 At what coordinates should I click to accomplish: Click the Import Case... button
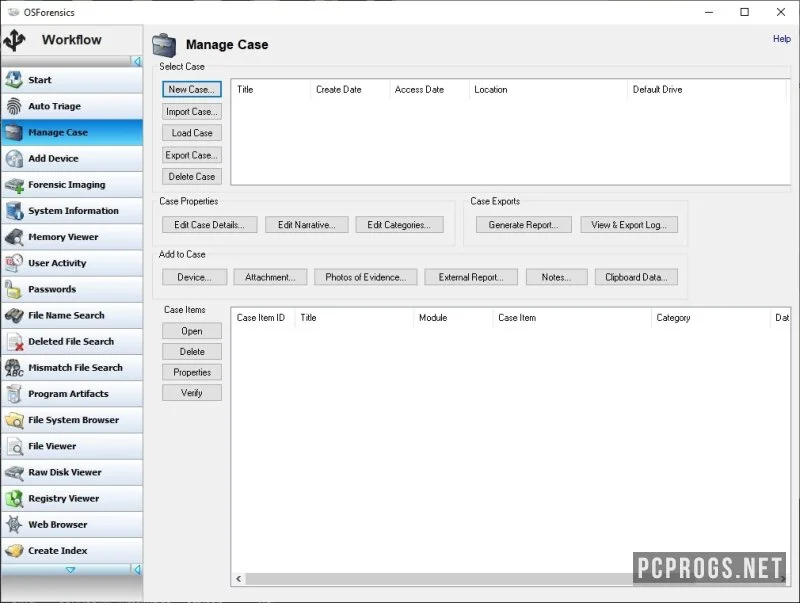pos(192,112)
